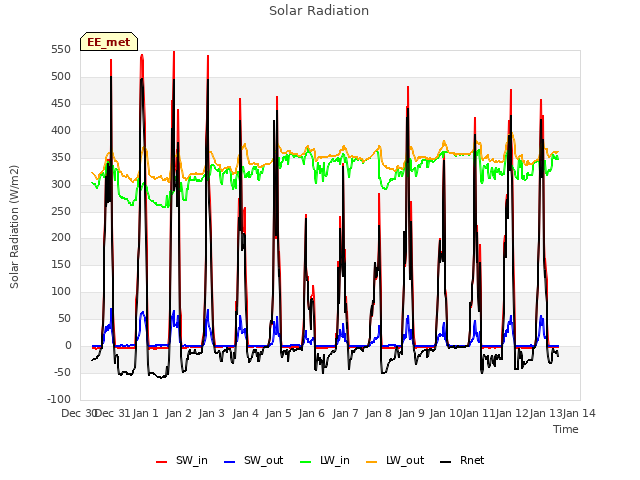Click the 350 y-axis tick label
This screenshot has height=480, width=640.
pyautogui.click(x=61, y=158)
